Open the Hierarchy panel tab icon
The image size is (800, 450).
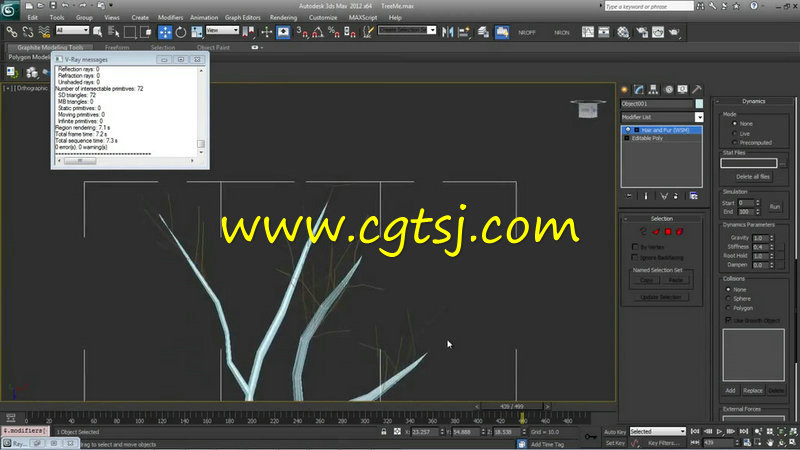tap(653, 89)
